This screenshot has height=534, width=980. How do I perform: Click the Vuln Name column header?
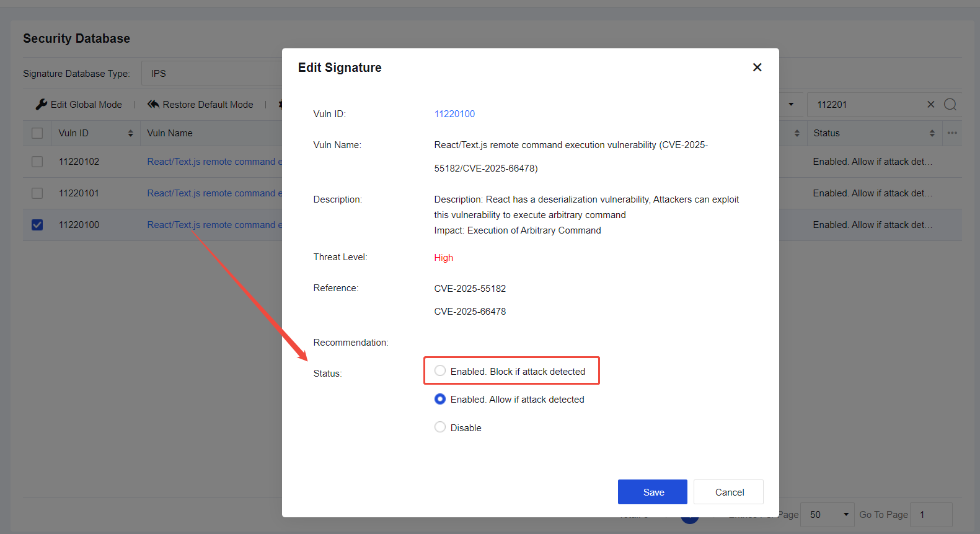[x=170, y=133]
